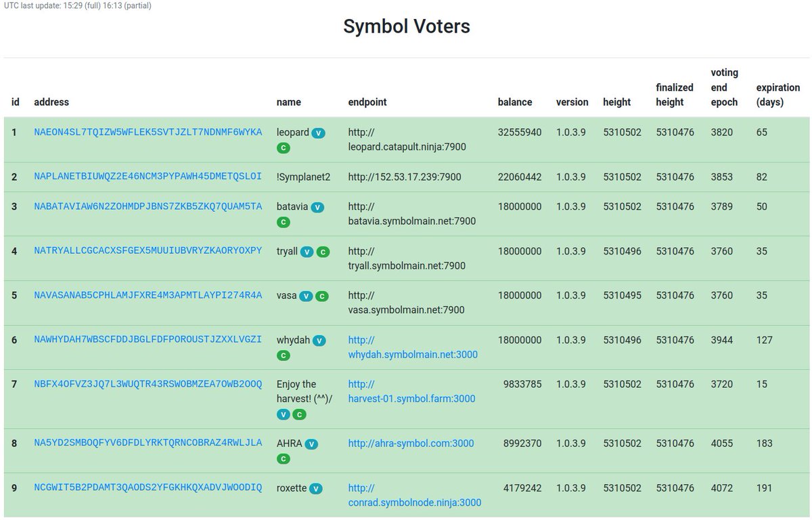Open the conrad.symbolnode.ninja:3000 endpoint link

coord(415,495)
